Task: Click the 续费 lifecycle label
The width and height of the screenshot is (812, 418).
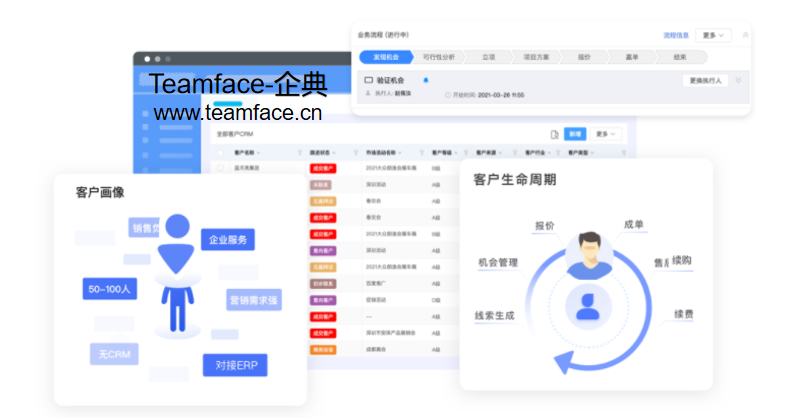Action: [x=684, y=314]
